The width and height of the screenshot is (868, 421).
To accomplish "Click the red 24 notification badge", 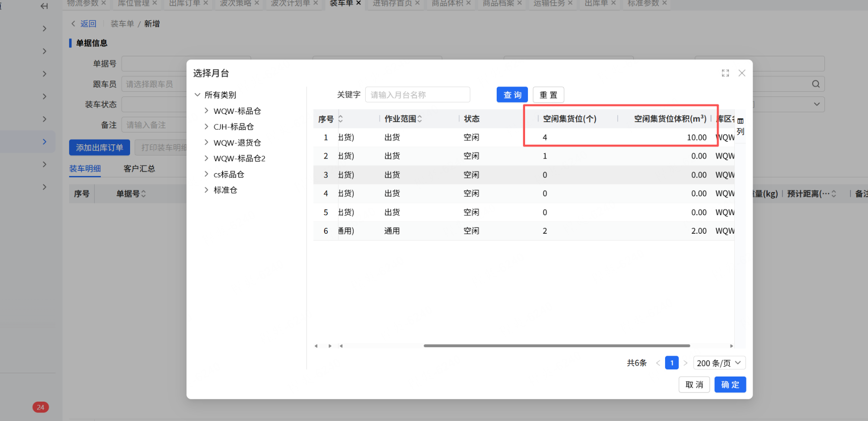I will click(41, 407).
